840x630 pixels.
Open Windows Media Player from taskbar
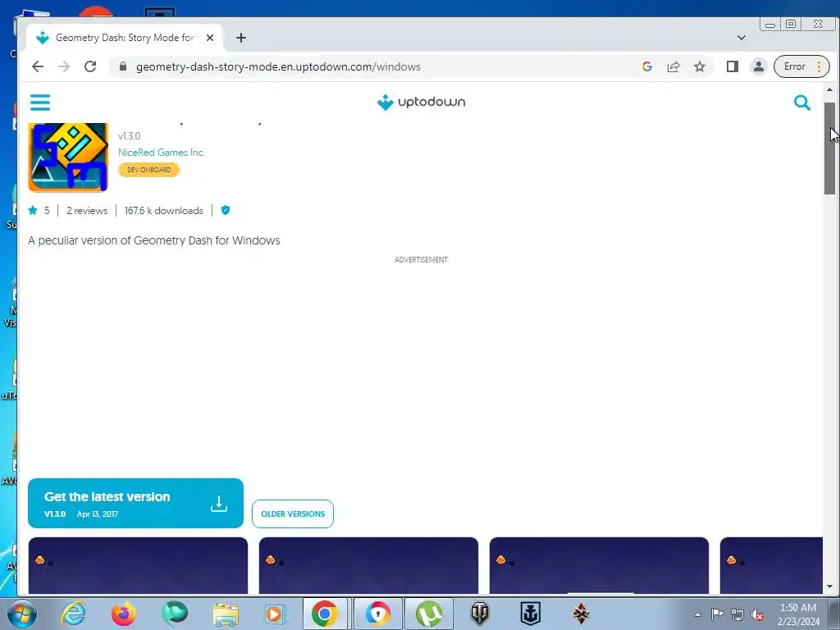coord(276,614)
